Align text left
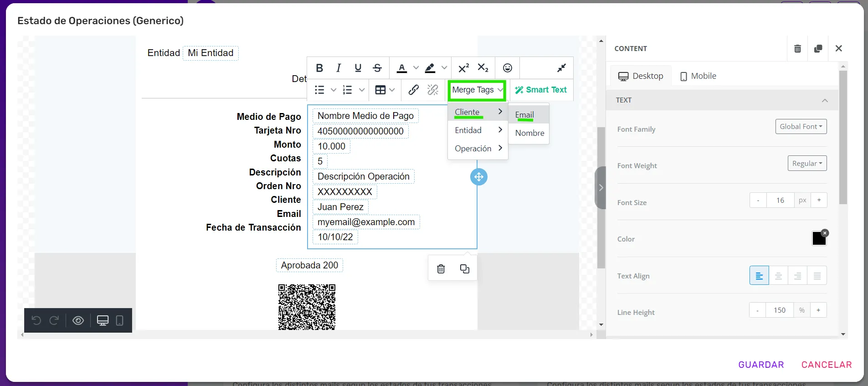Viewport: 868px width, 386px height. pyautogui.click(x=759, y=276)
